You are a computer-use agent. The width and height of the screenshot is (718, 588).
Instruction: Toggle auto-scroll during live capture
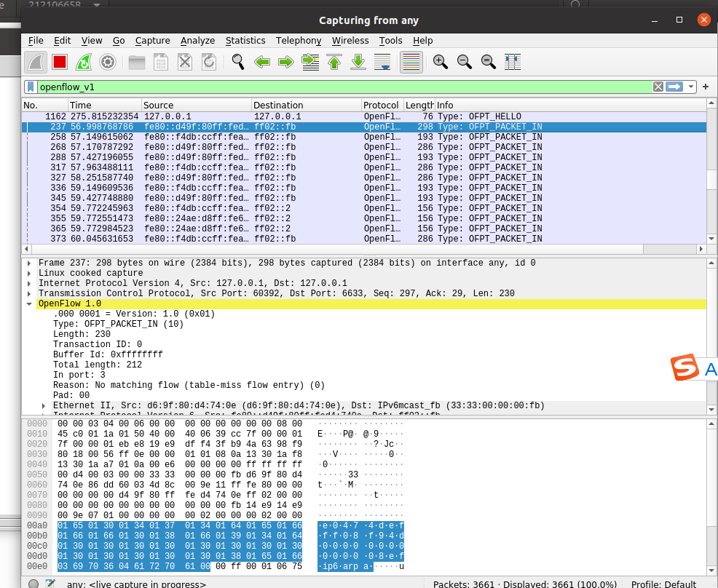pos(382,62)
